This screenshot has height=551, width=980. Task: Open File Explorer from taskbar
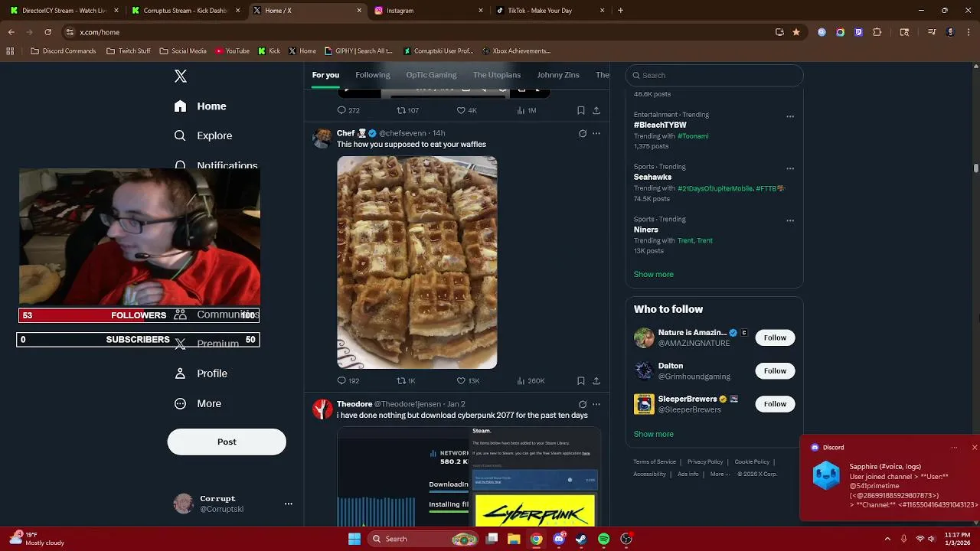pos(514,539)
